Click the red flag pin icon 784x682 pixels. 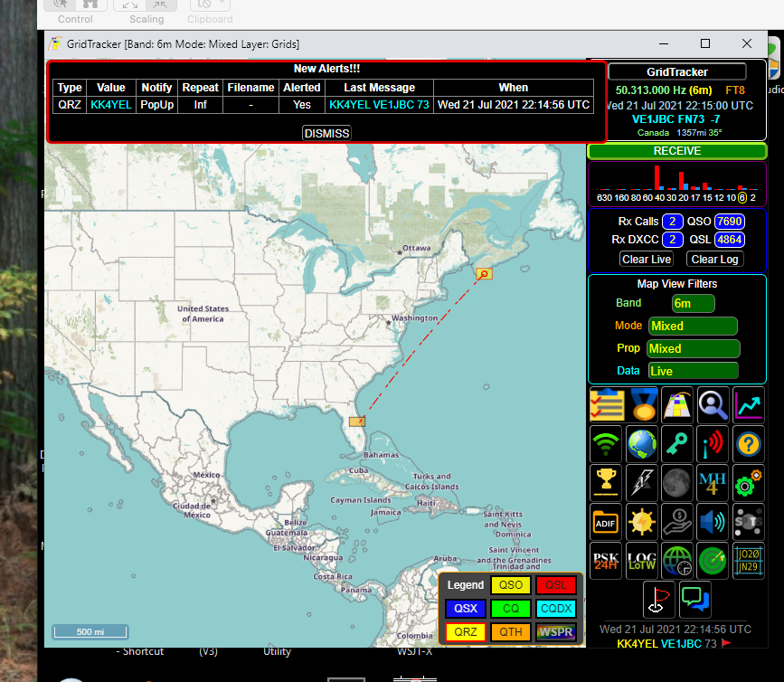click(x=659, y=600)
